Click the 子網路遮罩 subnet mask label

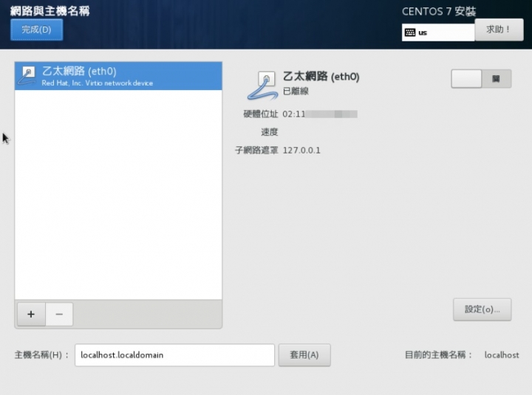click(256, 150)
